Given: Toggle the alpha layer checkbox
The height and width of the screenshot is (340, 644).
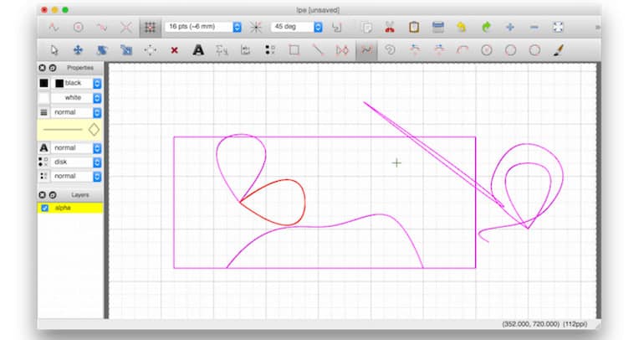Looking at the screenshot, I should [45, 208].
